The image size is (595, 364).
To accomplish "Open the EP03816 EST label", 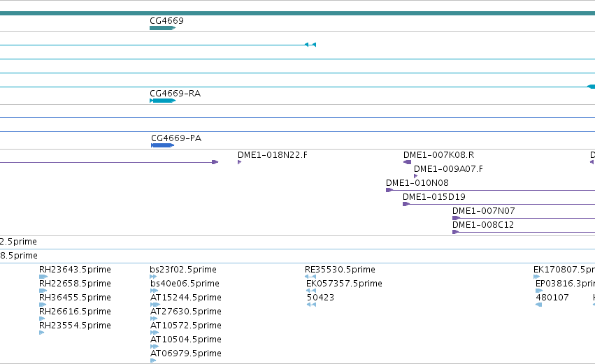I will 565,284.
